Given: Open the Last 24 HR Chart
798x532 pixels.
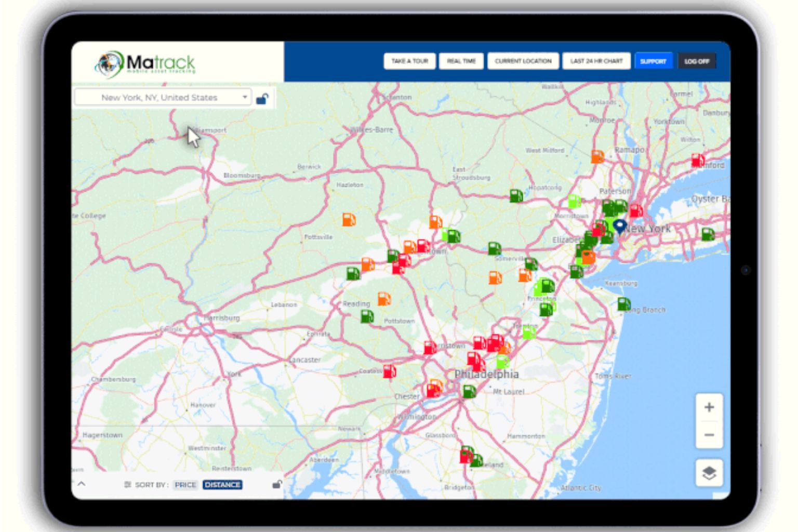Looking at the screenshot, I should (x=596, y=61).
